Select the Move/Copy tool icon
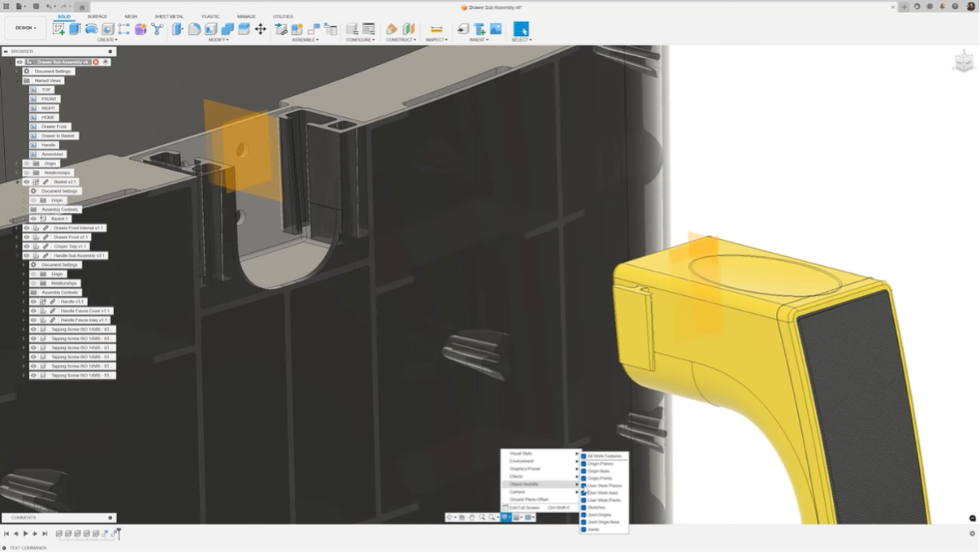The image size is (980, 553). (x=260, y=29)
